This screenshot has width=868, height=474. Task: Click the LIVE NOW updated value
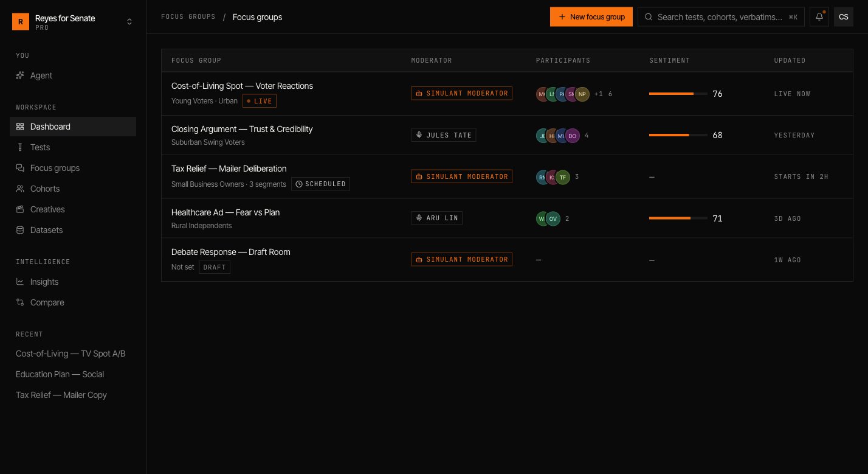(x=792, y=94)
